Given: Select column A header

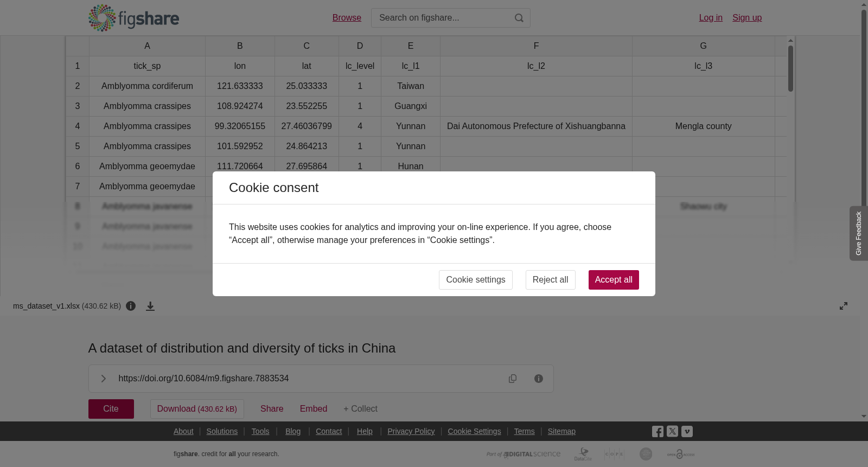Looking at the screenshot, I should [x=147, y=46].
